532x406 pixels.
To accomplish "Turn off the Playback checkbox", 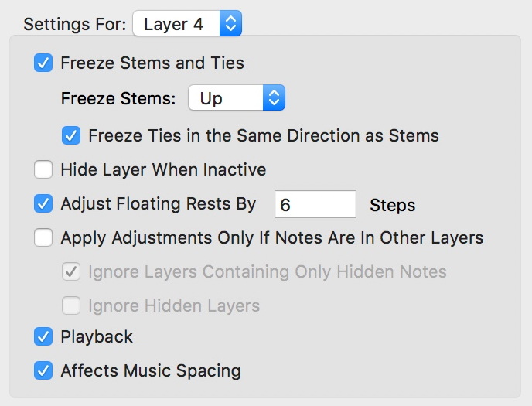I will pyautogui.click(x=43, y=337).
